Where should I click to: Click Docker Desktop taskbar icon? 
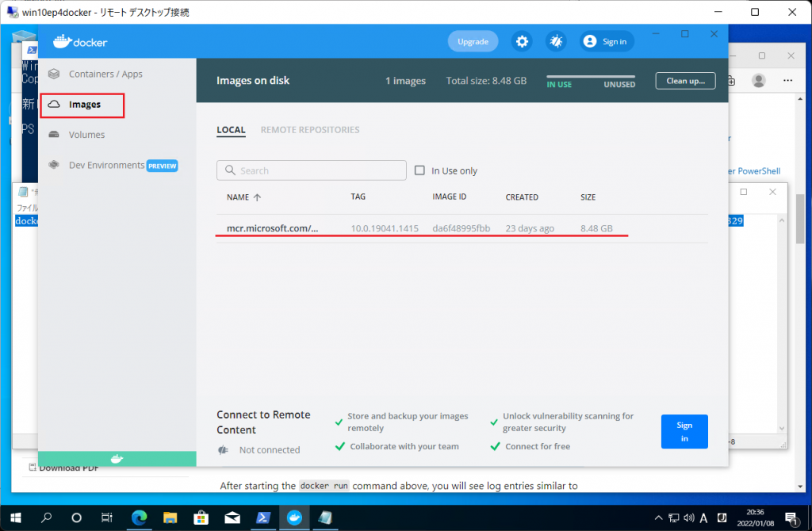pos(294,518)
